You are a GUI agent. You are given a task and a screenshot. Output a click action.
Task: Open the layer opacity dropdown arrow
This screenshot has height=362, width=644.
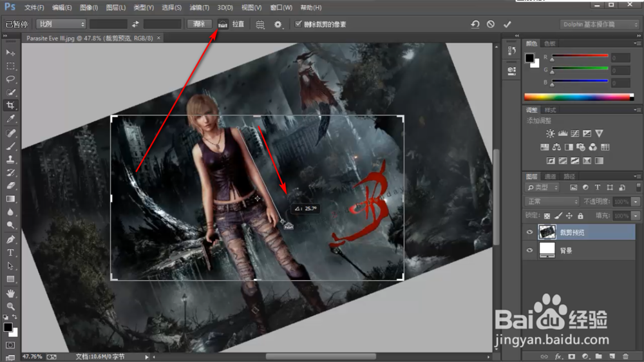(x=636, y=202)
